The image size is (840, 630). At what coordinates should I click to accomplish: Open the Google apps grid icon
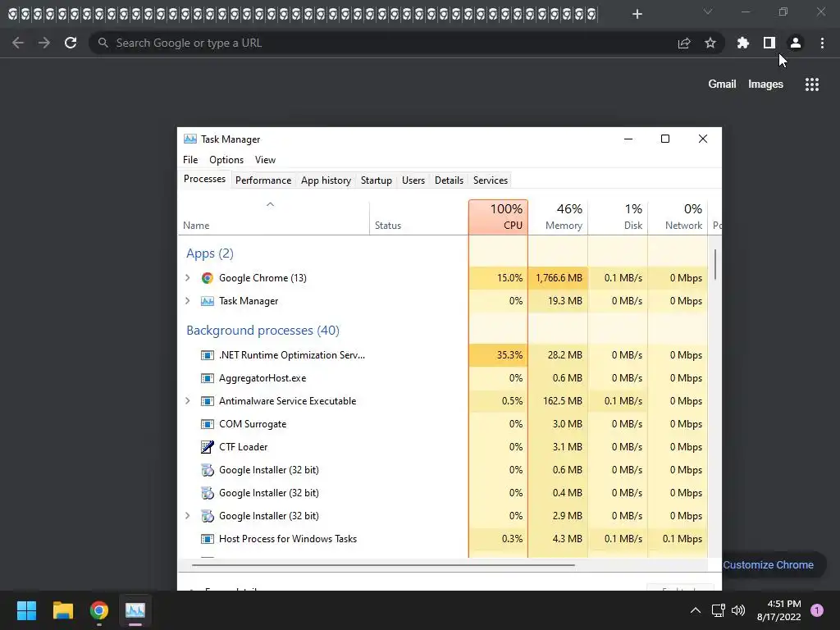point(812,84)
